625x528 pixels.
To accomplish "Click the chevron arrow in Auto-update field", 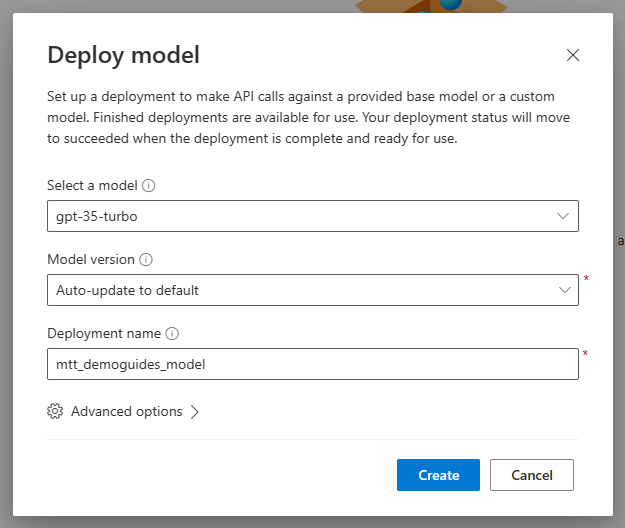I will click(563, 290).
